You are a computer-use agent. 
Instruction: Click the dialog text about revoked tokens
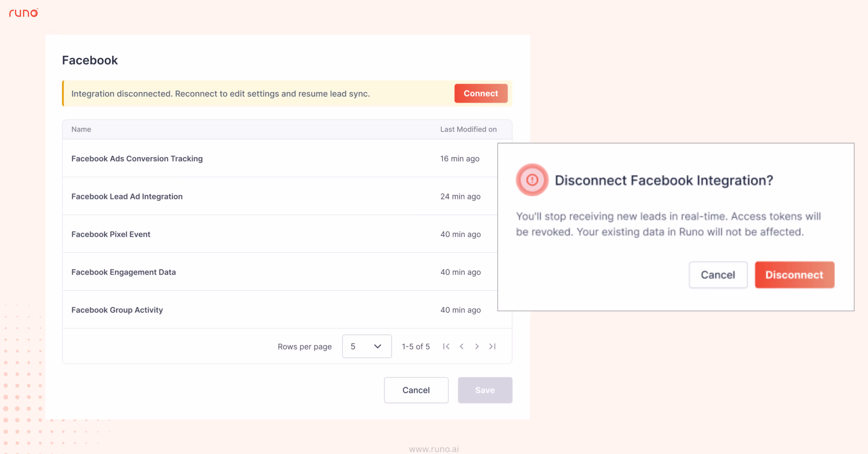coord(668,224)
